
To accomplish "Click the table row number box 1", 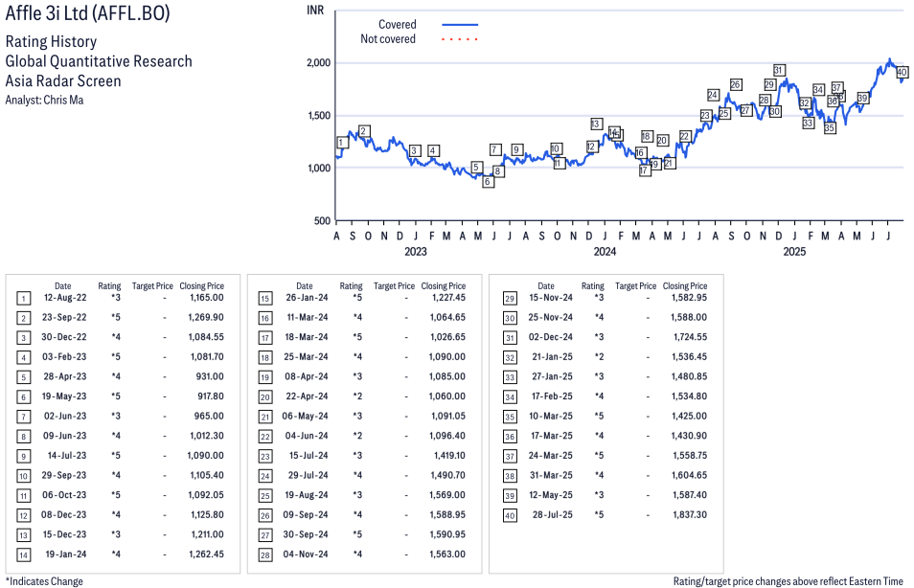I will pyautogui.click(x=23, y=299).
